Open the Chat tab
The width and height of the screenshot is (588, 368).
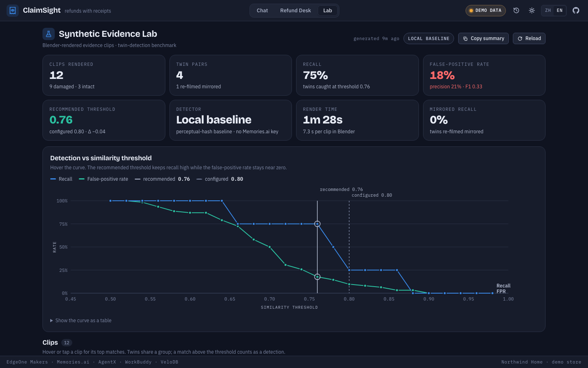[x=262, y=11]
